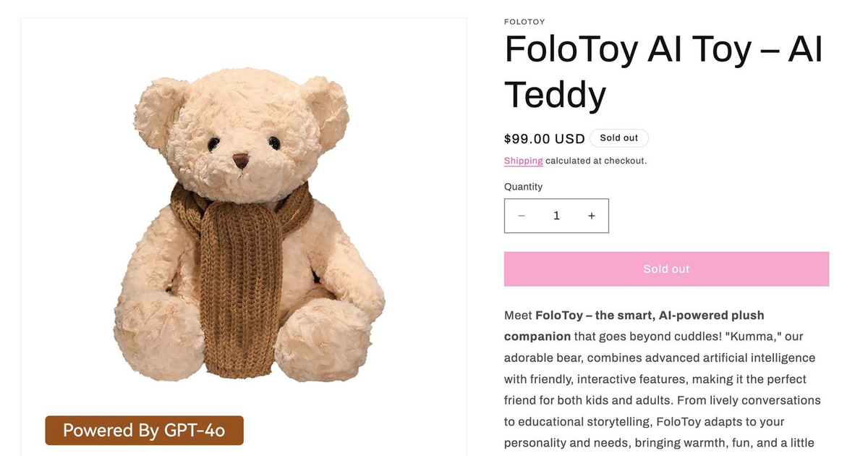The width and height of the screenshot is (868, 456).
Task: Select the quantity decrement minus symbol
Action: 522,216
